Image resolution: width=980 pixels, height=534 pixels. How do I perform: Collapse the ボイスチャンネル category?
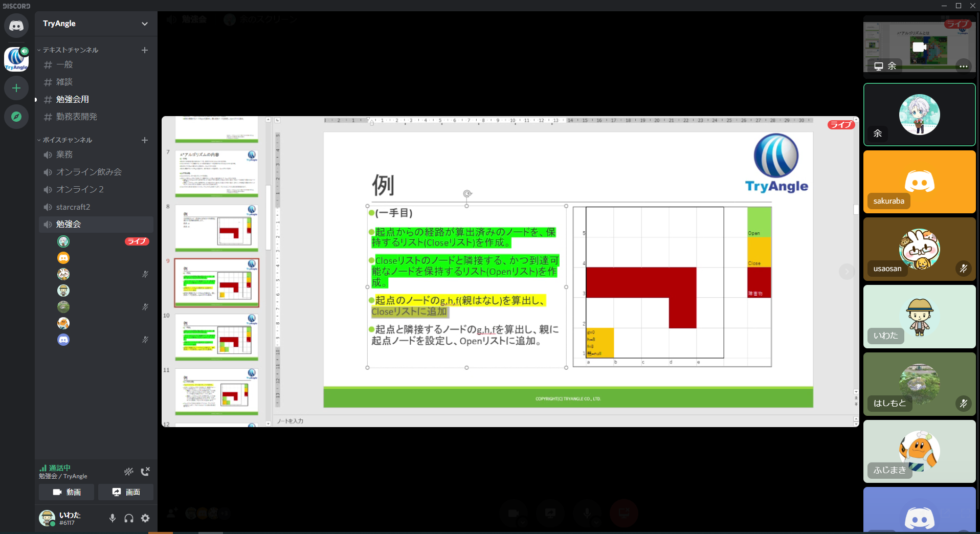pos(67,140)
